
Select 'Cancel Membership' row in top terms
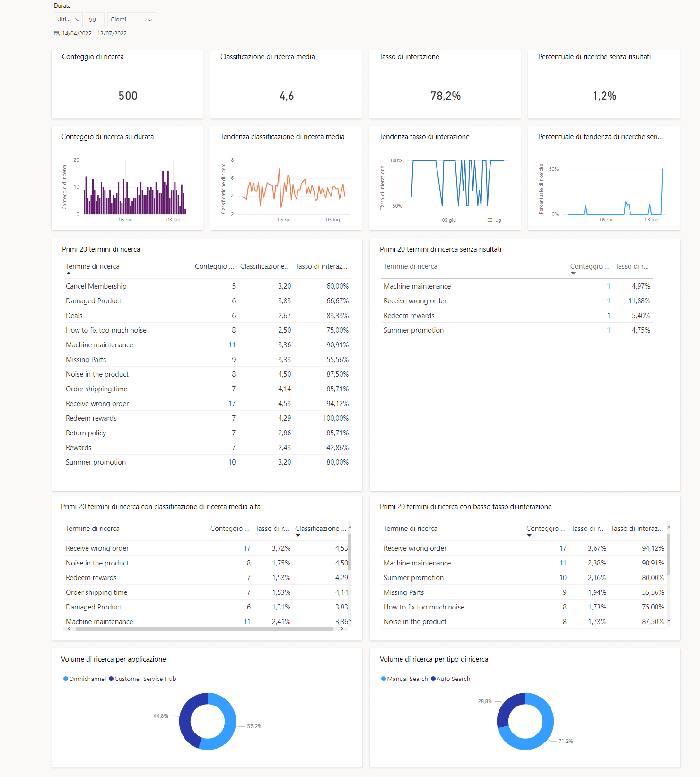coord(207,286)
